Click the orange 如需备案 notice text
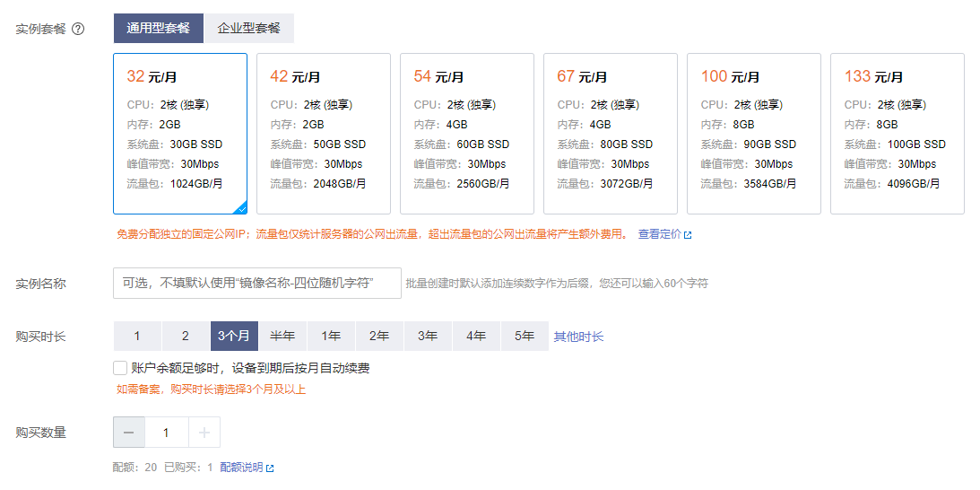The width and height of the screenshot is (980, 490). click(212, 389)
